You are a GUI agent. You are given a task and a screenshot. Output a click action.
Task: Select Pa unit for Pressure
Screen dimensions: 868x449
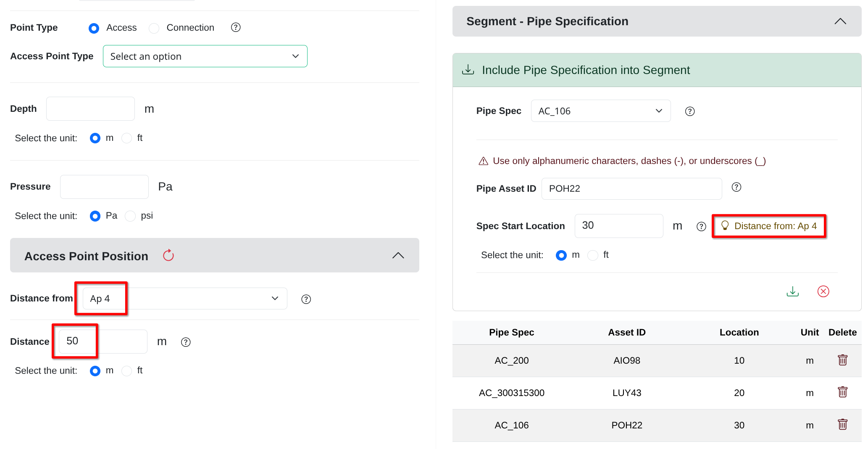95,216
